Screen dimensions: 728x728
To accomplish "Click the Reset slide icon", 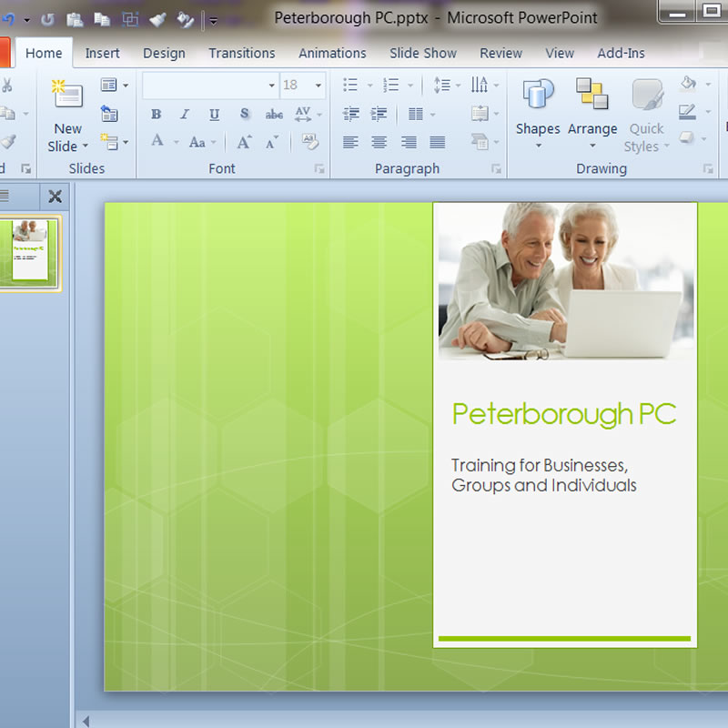I will [x=110, y=114].
